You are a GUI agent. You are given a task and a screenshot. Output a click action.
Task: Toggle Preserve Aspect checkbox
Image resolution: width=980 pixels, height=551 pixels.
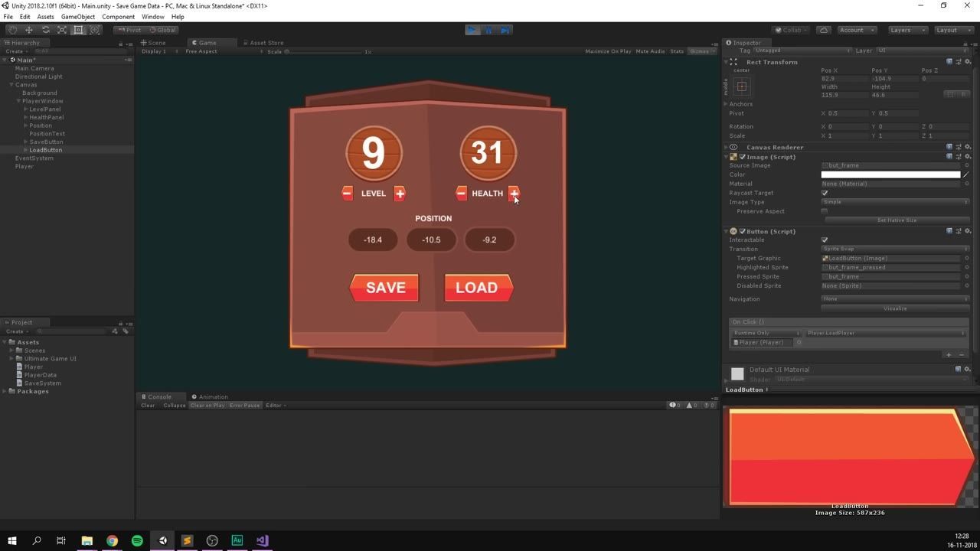click(825, 211)
